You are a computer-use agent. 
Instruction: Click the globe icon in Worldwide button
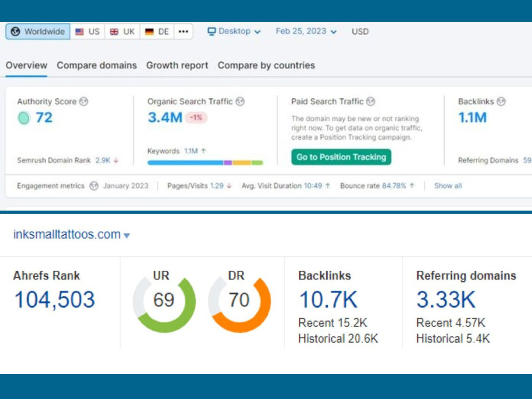pos(15,31)
